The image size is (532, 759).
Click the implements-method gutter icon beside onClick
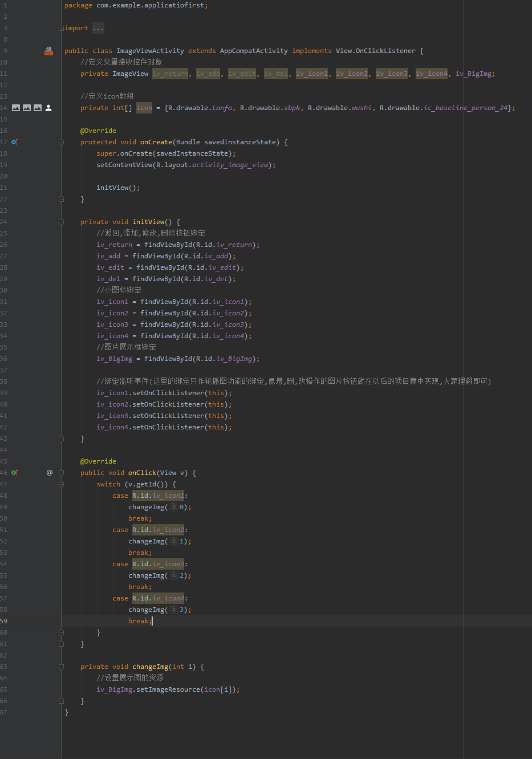15,473
